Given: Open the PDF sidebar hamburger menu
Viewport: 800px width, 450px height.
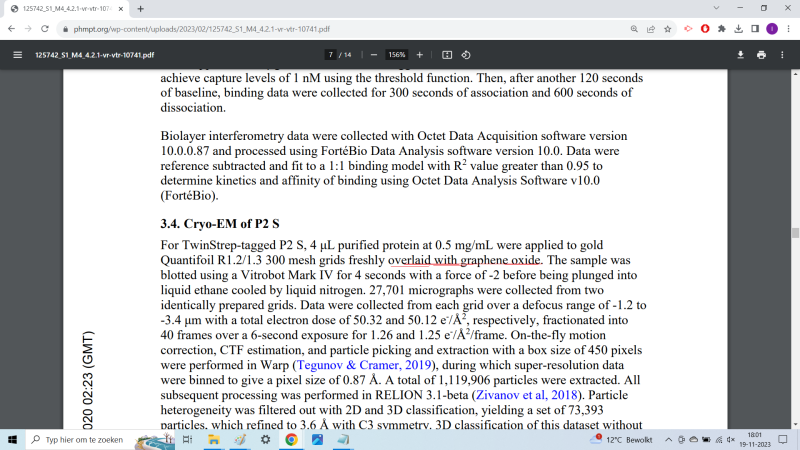Looking at the screenshot, I should pyautogui.click(x=17, y=55).
